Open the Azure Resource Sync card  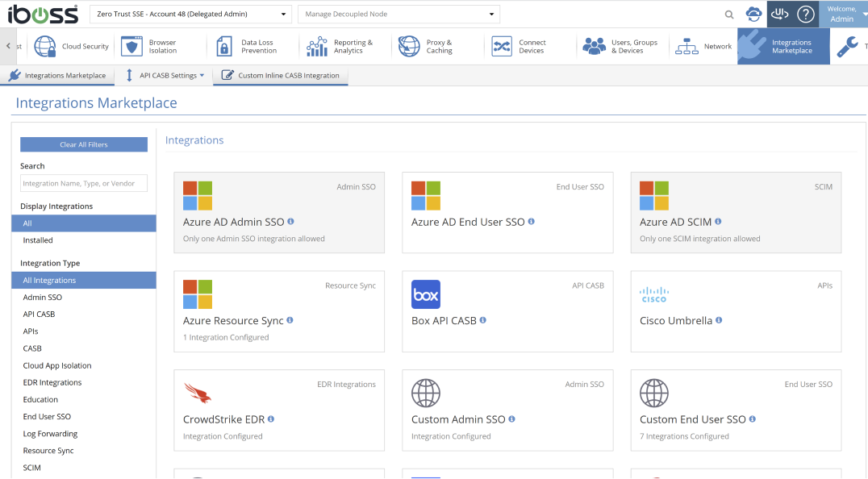[x=279, y=311]
